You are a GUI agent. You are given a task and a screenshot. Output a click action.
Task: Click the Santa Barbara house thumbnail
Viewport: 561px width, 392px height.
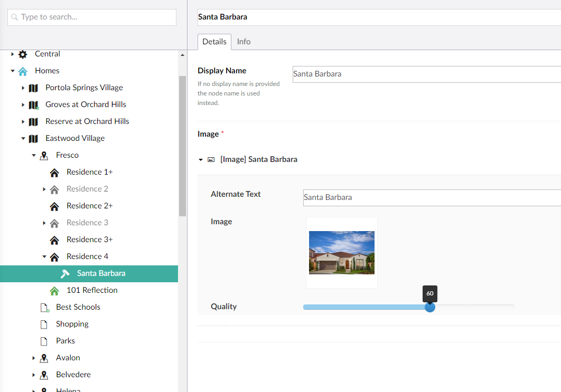tap(342, 253)
